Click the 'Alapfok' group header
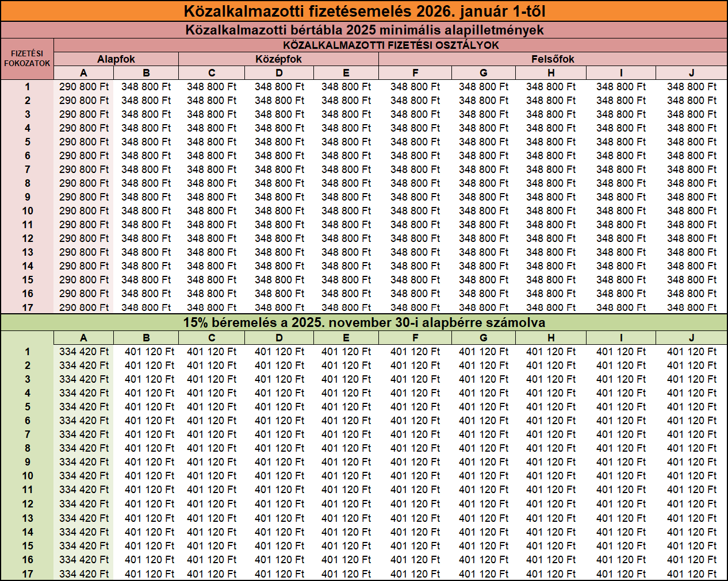 tap(116, 59)
